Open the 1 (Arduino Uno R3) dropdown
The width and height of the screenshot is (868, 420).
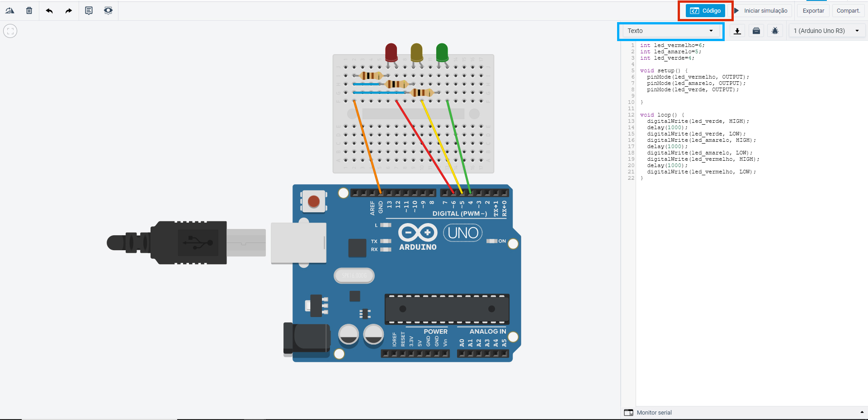pos(826,31)
